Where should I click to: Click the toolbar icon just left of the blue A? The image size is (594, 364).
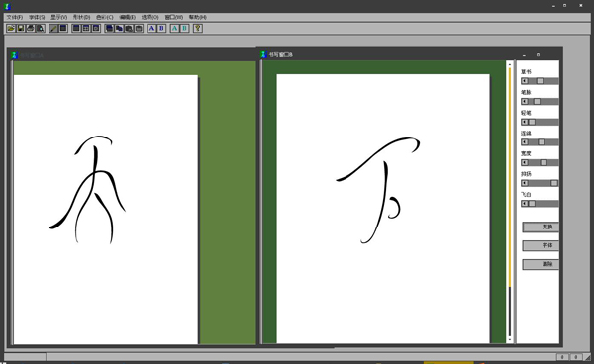pyautogui.click(x=139, y=28)
